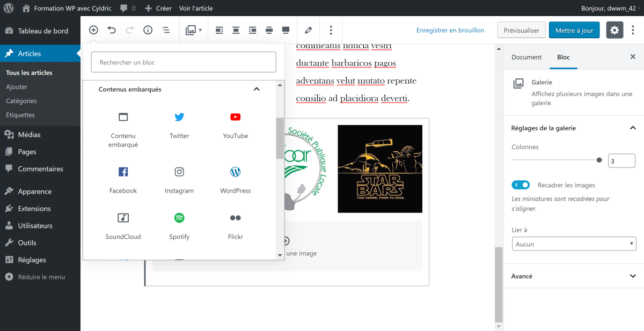The width and height of the screenshot is (644, 331).
Task: Click Enregistrer en brouillon
Action: coord(450,30)
